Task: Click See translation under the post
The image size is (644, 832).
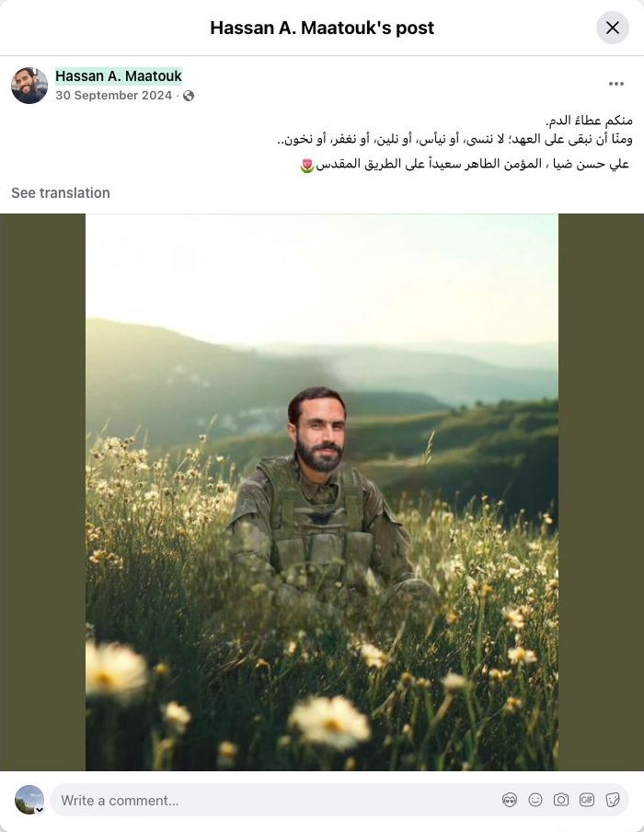Action: pyautogui.click(x=61, y=192)
